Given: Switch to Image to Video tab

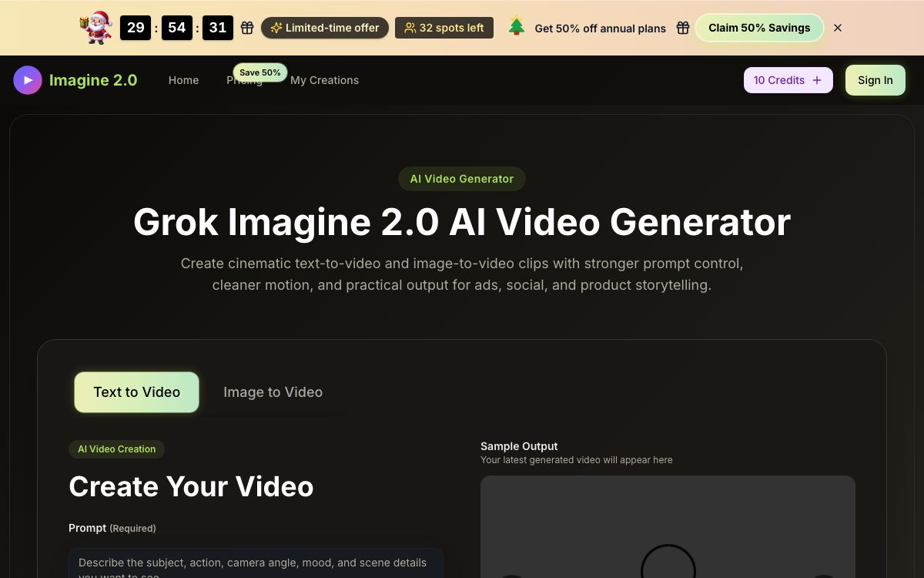Looking at the screenshot, I should coord(273,392).
